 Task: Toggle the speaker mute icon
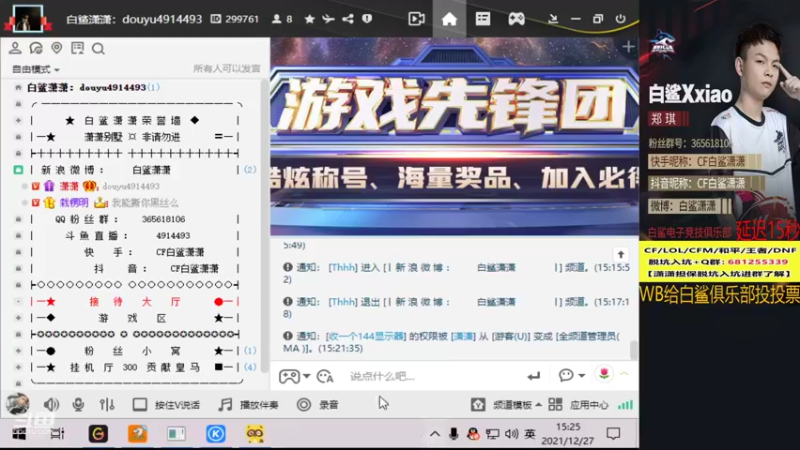[51, 405]
